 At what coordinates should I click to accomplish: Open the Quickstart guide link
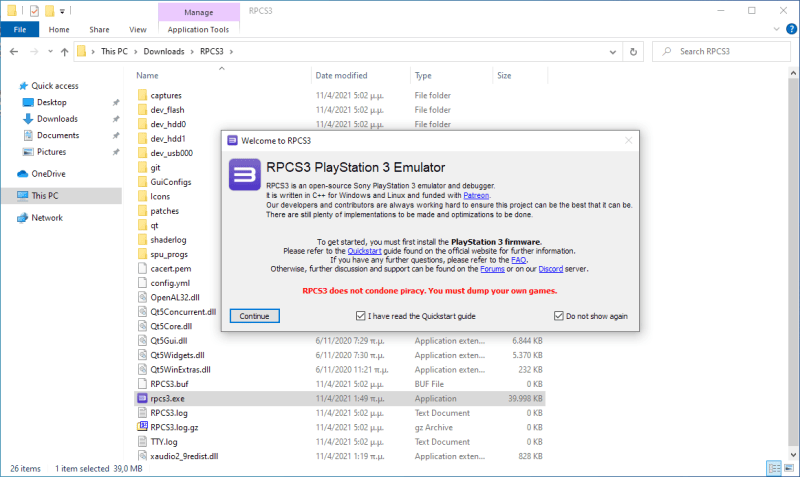tap(364, 251)
